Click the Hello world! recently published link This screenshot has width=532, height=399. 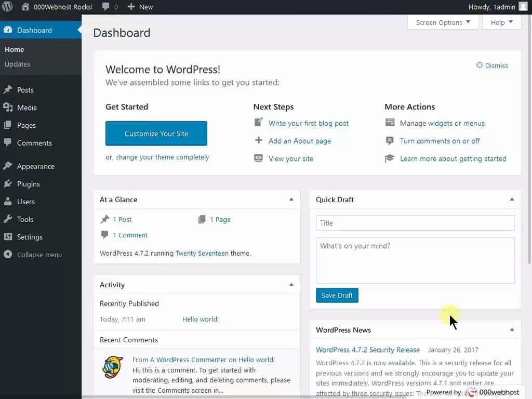pyautogui.click(x=201, y=320)
